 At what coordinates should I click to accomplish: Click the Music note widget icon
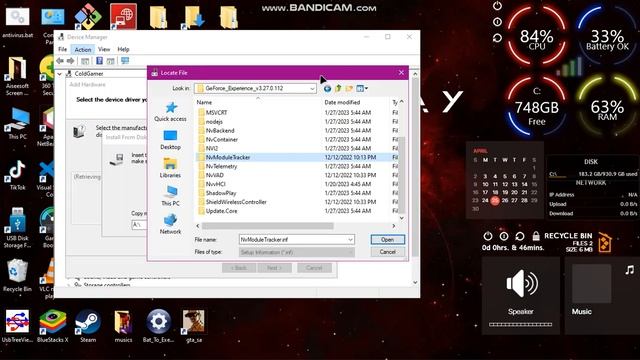630,270
